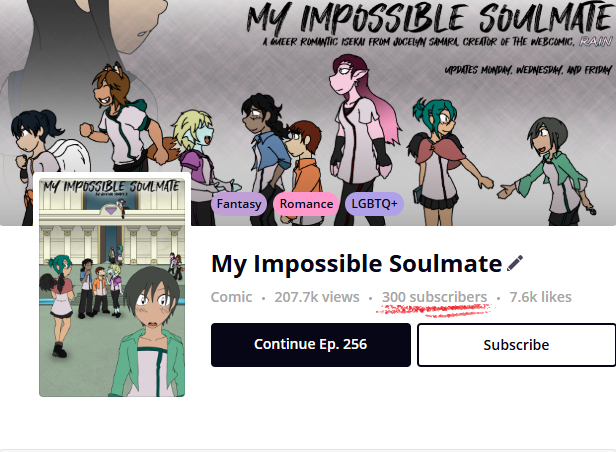
Task: Choose the LGBTQ+ genre tag
Action: point(374,204)
